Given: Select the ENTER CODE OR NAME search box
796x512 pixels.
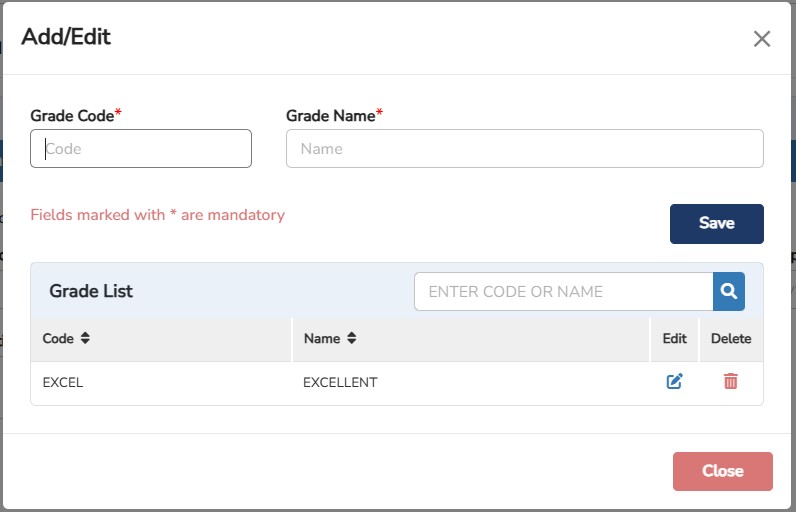Looking at the screenshot, I should point(563,292).
